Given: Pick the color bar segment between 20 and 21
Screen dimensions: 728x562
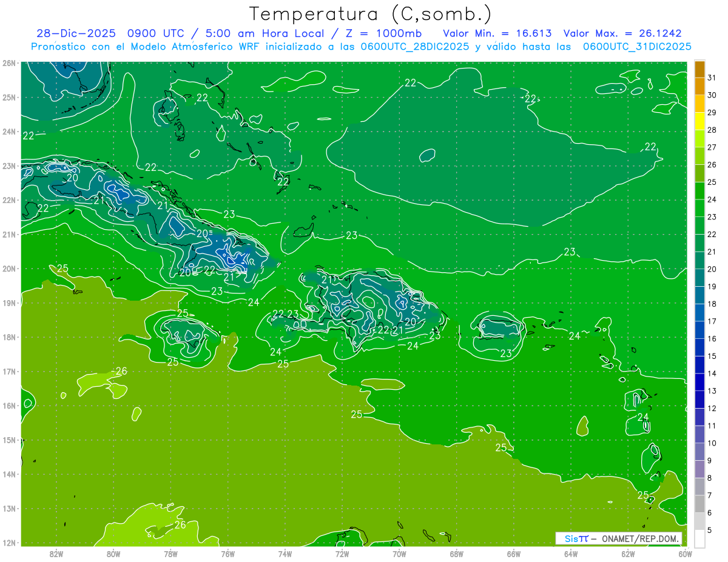Looking at the screenshot, I should point(700,261).
